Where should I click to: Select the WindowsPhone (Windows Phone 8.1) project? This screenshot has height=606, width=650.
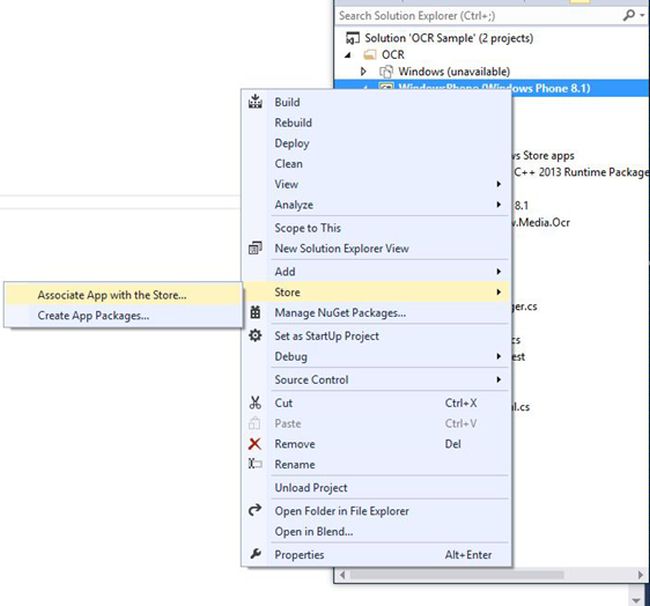click(492, 88)
